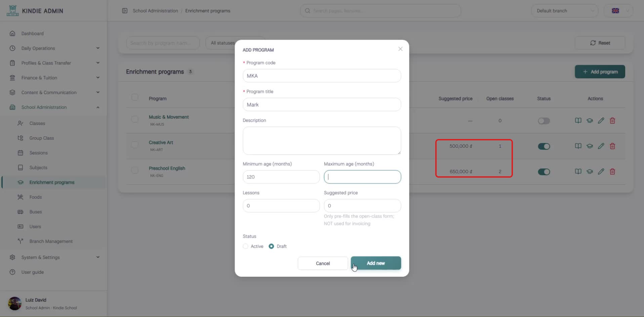Click the Add new button
644x317 pixels.
[376, 263]
